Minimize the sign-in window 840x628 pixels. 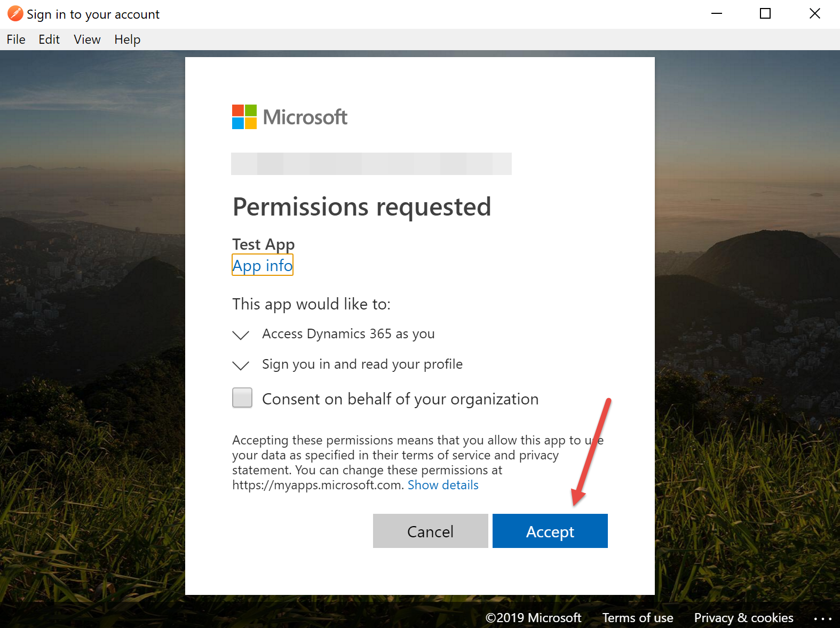(717, 14)
